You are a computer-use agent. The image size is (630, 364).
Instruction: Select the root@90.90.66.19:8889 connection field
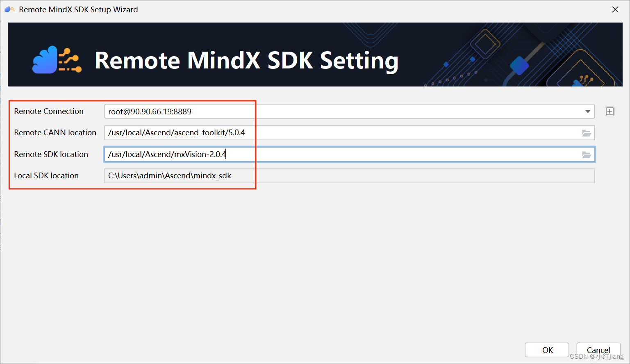[x=349, y=111]
